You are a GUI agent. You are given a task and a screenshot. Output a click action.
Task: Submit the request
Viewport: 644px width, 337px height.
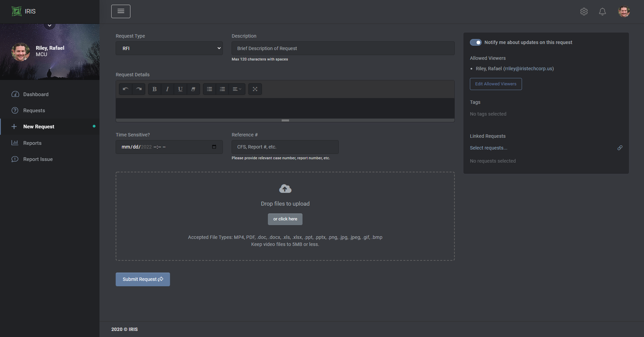[x=143, y=279]
